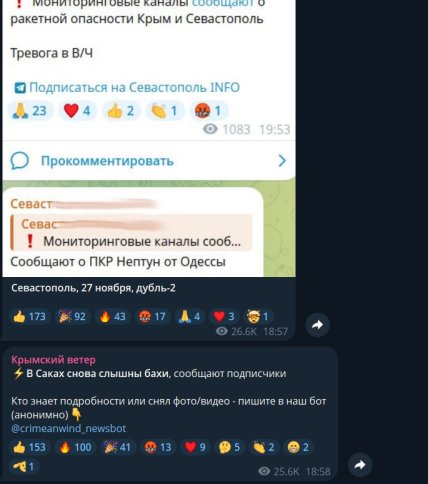Toggle the fire reaction showing 43

click(112, 316)
